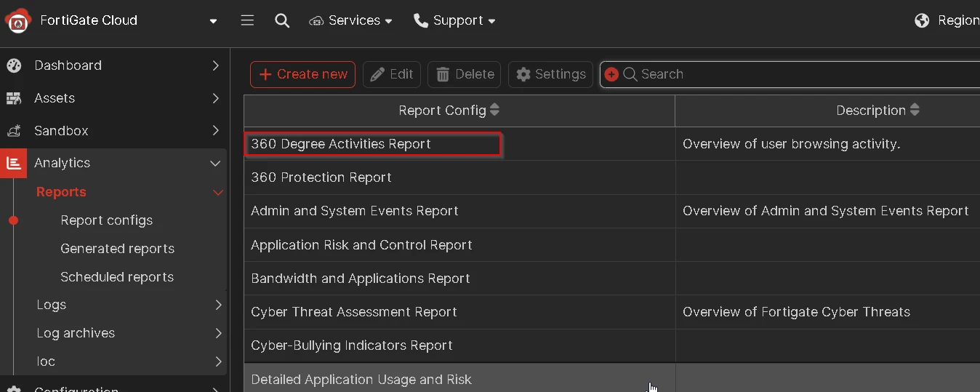
Task: Click the red plus filter icon in search
Action: pyautogui.click(x=611, y=74)
